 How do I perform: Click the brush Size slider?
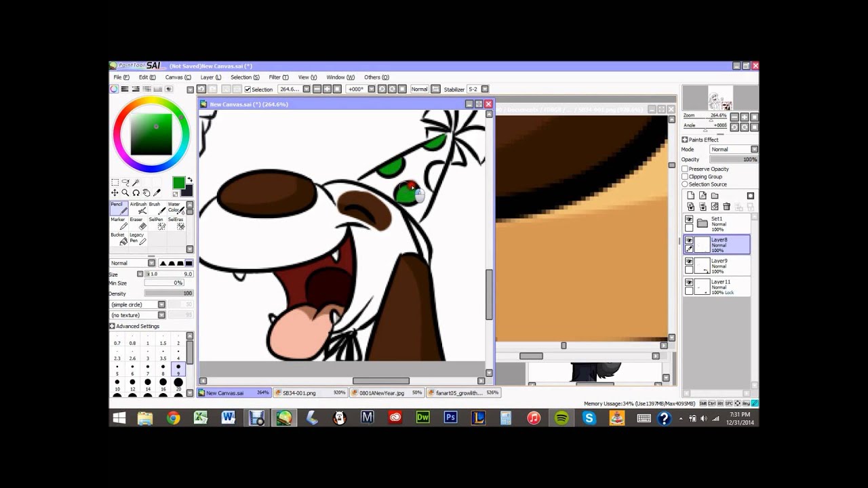pyautogui.click(x=170, y=274)
